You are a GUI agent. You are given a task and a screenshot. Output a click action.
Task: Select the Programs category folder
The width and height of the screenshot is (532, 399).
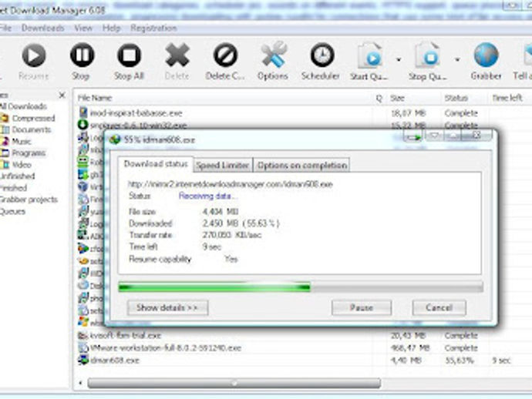point(29,153)
